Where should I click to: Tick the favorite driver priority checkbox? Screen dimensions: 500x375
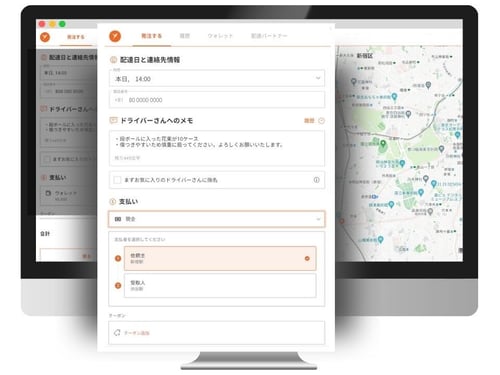coord(117,180)
